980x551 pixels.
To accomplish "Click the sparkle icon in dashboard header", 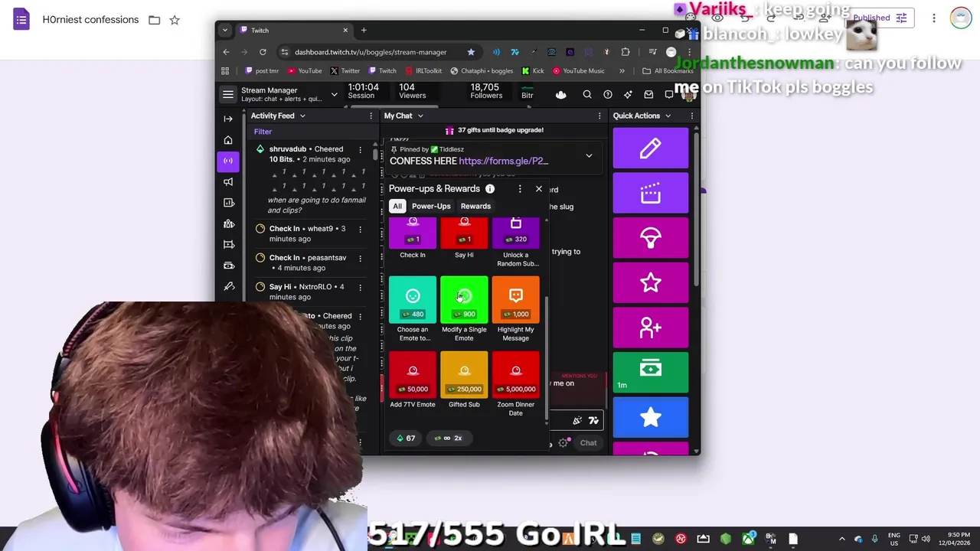I will click(x=629, y=95).
